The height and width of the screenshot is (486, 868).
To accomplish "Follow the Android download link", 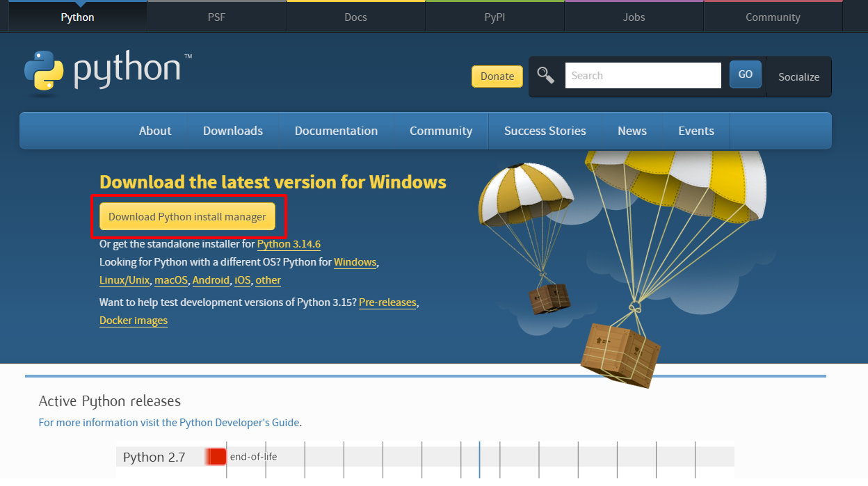I will pos(211,280).
